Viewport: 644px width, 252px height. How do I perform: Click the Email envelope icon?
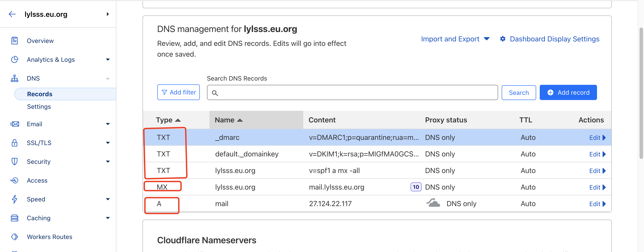click(x=15, y=124)
